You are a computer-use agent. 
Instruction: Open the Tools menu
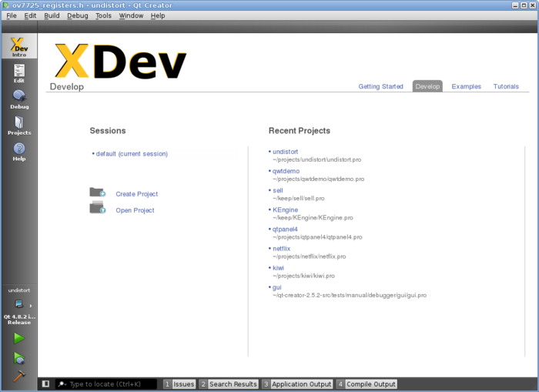(x=103, y=15)
